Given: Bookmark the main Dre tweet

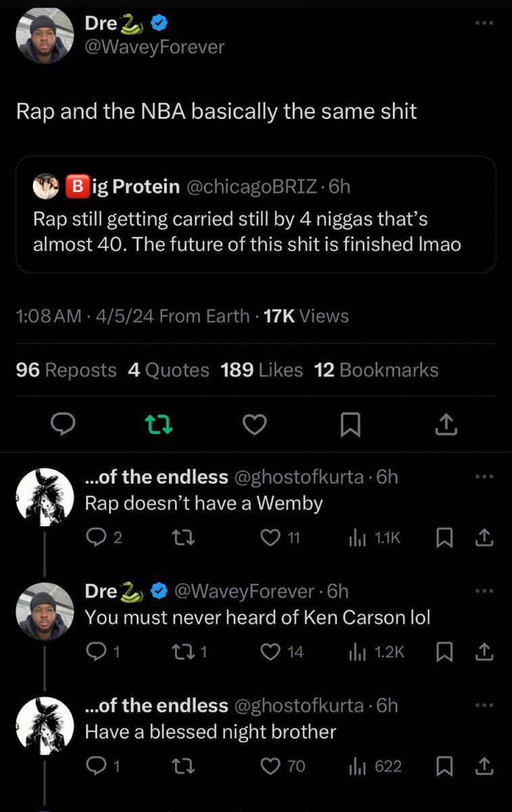Looking at the screenshot, I should (350, 424).
